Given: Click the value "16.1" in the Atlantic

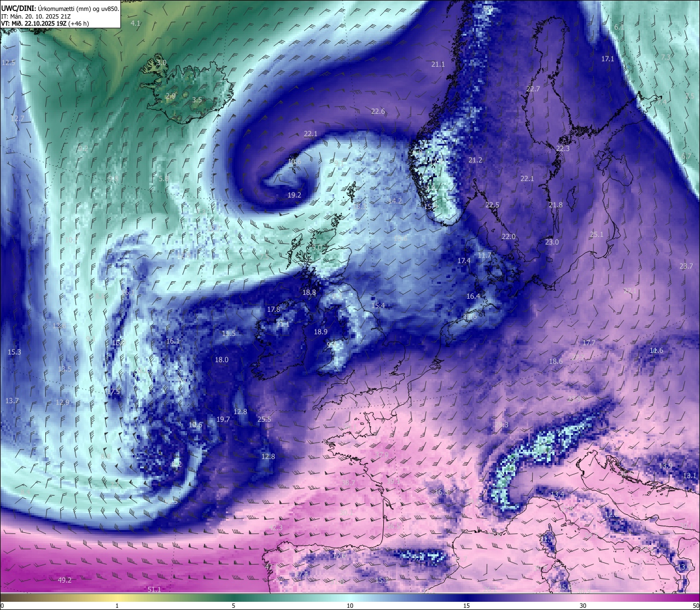Looking at the screenshot, I should (x=173, y=341).
